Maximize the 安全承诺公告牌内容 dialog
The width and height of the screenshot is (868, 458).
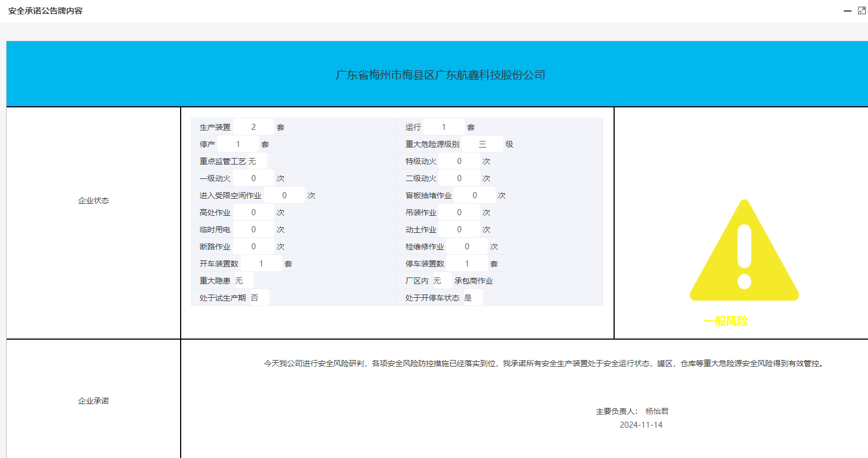pyautogui.click(x=862, y=10)
